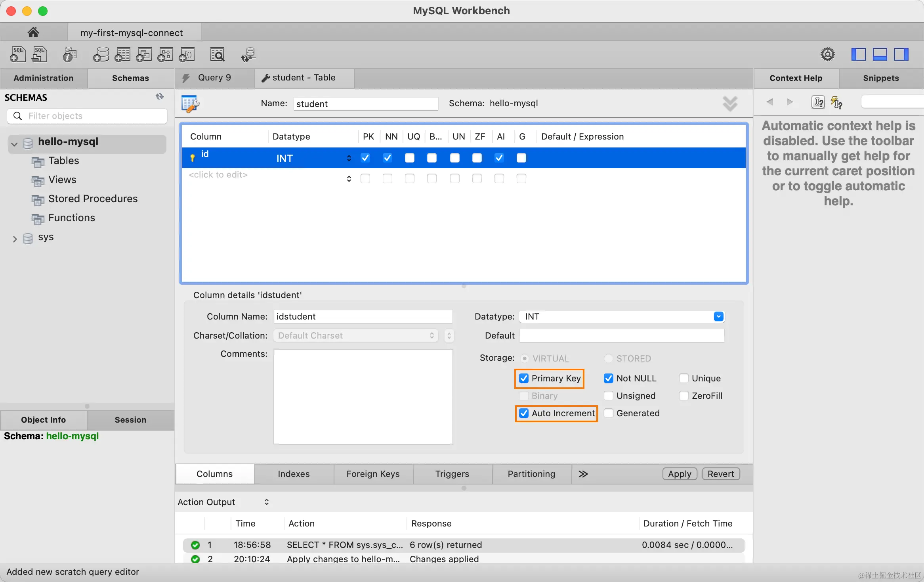Enable the ZeroFill checkbox
The image size is (924, 582).
[x=684, y=396]
